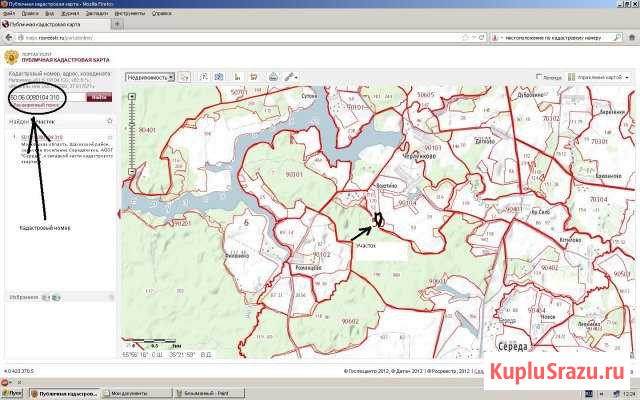Click quarter number 70104 on the map
The height and width of the screenshot is (400, 640).
click(599, 199)
